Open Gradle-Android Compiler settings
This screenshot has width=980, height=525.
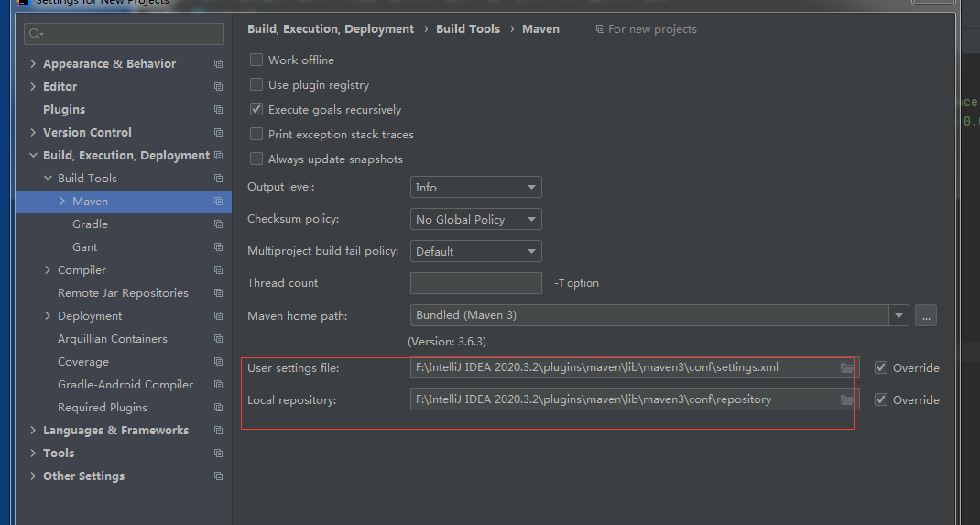coord(124,385)
